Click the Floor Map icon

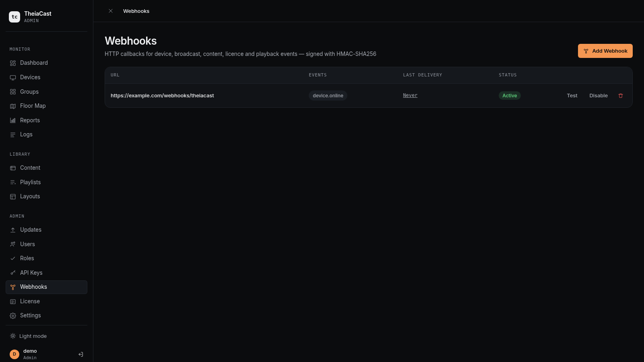[13, 106]
